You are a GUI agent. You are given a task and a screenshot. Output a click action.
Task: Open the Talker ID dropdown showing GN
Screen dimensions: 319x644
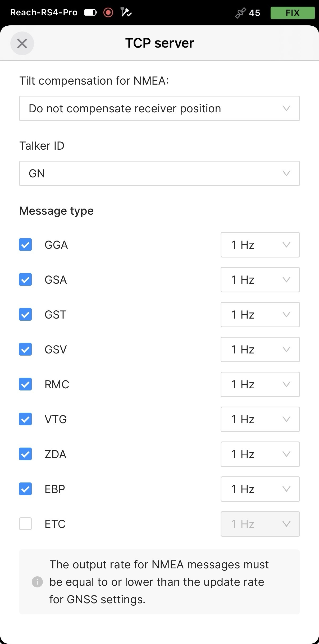[x=159, y=173]
